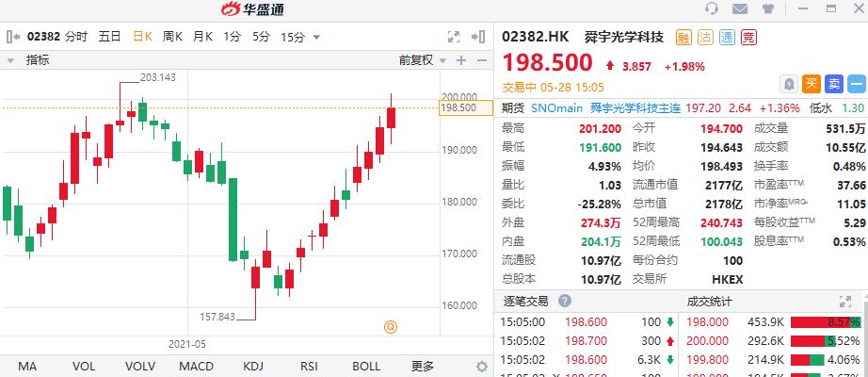Open the skin (shirt) icon

(768, 8)
